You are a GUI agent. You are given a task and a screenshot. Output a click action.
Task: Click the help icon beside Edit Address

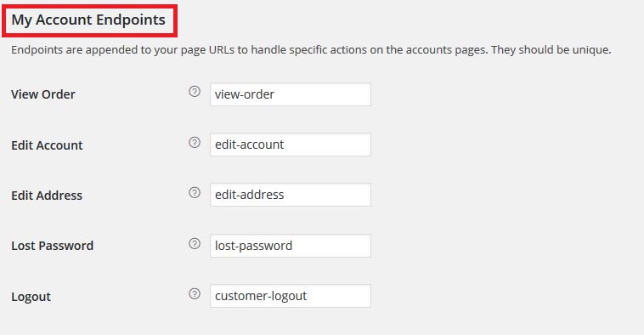coord(195,192)
